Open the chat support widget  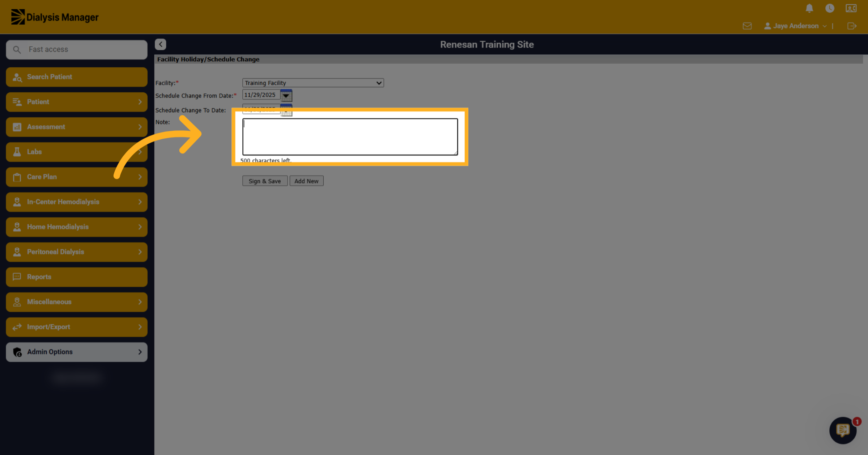coord(843,430)
